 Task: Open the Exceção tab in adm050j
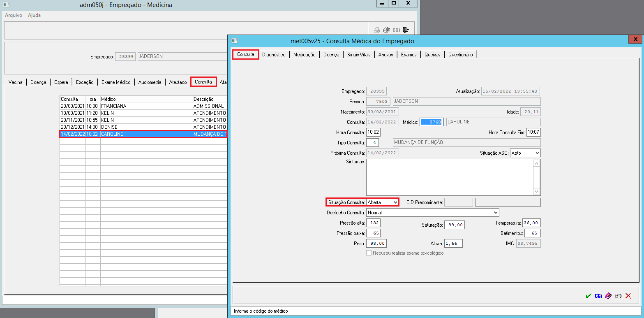pos(85,82)
